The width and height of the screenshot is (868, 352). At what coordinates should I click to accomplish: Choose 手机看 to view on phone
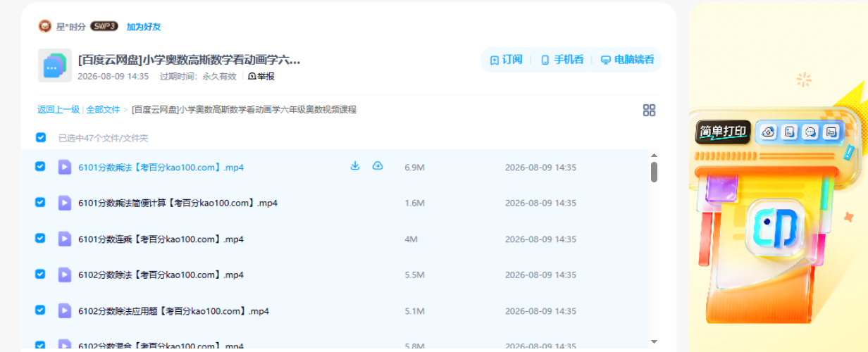(x=562, y=60)
